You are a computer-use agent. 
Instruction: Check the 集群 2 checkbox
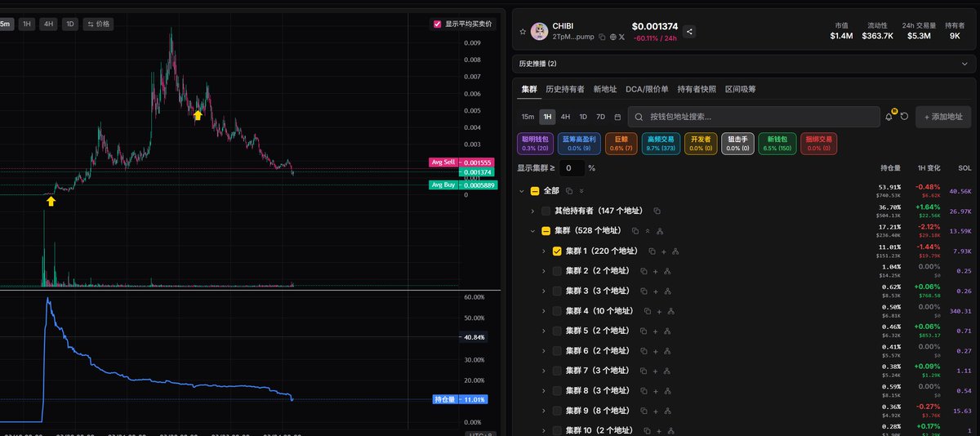[557, 271]
